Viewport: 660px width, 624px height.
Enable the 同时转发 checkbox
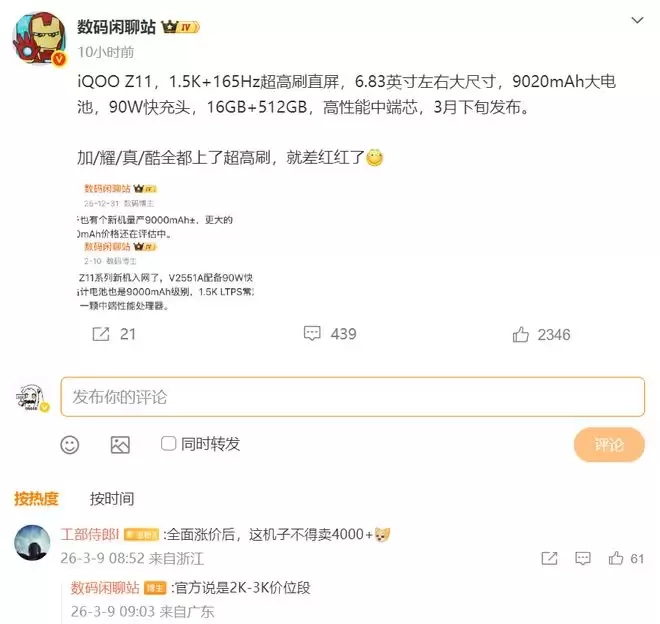(x=168, y=443)
